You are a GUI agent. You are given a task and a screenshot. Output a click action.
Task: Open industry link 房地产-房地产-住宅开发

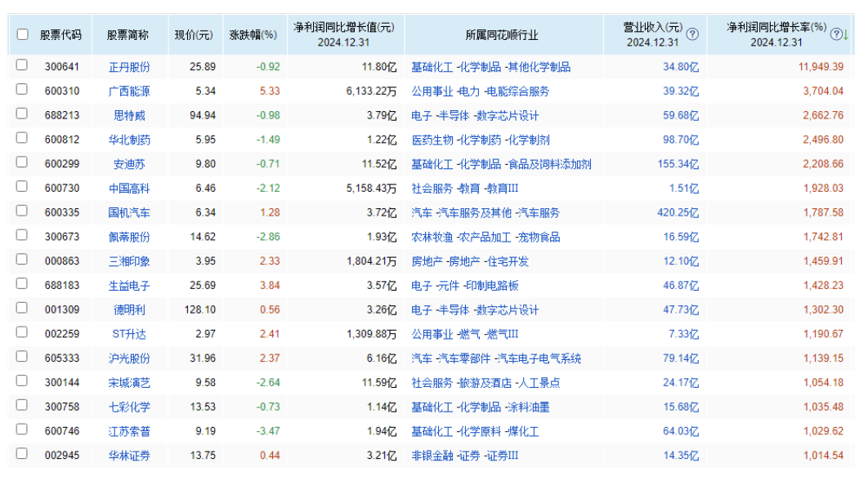[470, 261]
